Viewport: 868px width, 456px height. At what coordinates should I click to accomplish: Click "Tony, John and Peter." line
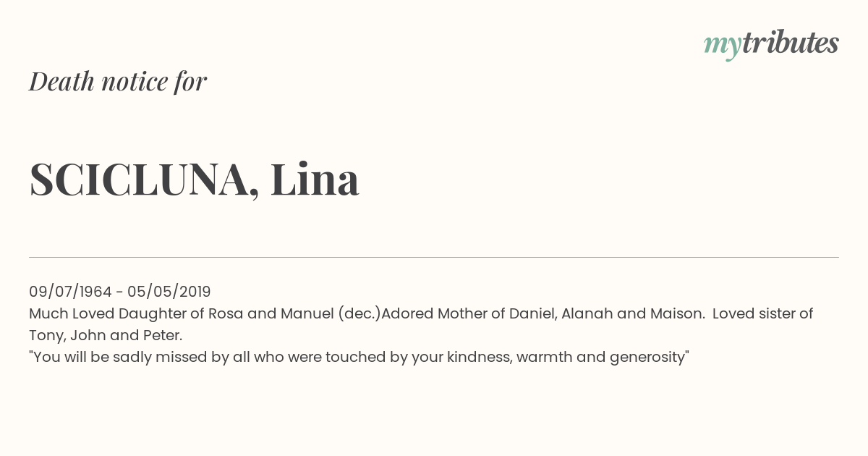click(x=106, y=335)
